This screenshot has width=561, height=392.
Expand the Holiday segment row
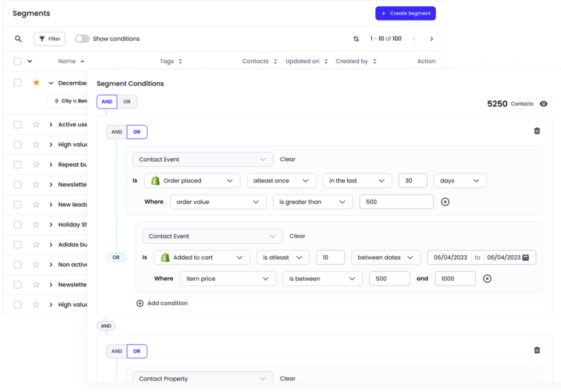[x=51, y=225]
